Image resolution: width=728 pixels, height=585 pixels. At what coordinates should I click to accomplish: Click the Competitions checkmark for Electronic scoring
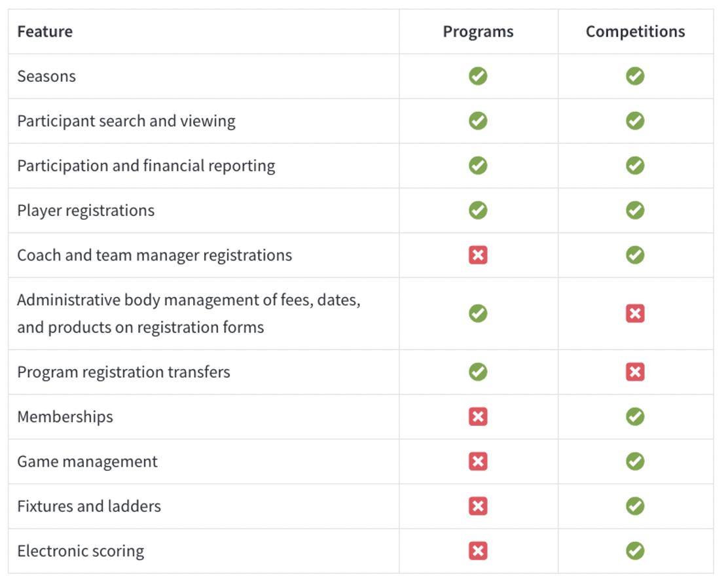pyautogui.click(x=634, y=551)
